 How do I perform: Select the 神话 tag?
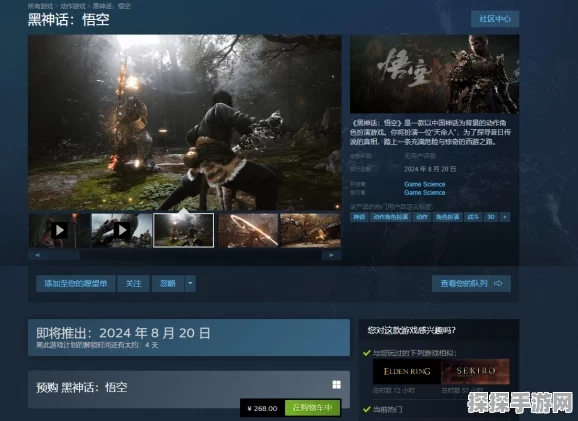click(359, 217)
